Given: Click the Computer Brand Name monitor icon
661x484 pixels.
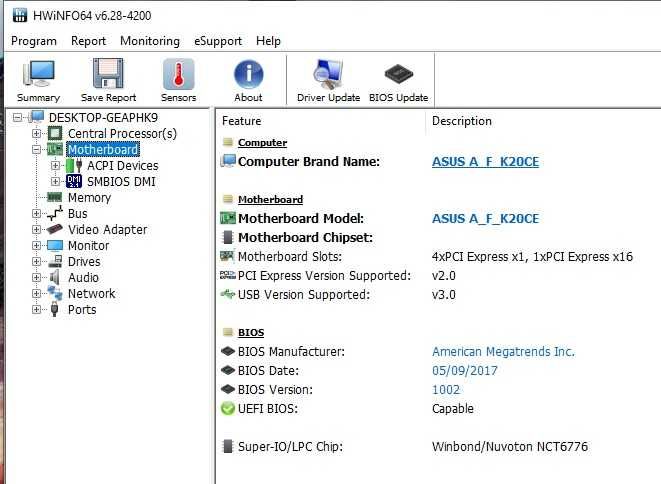Looking at the screenshot, I should click(x=228, y=161).
